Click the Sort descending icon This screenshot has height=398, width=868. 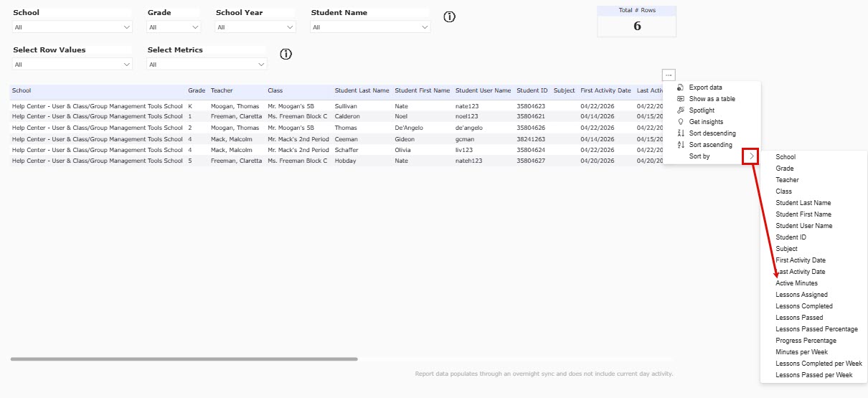pos(681,133)
